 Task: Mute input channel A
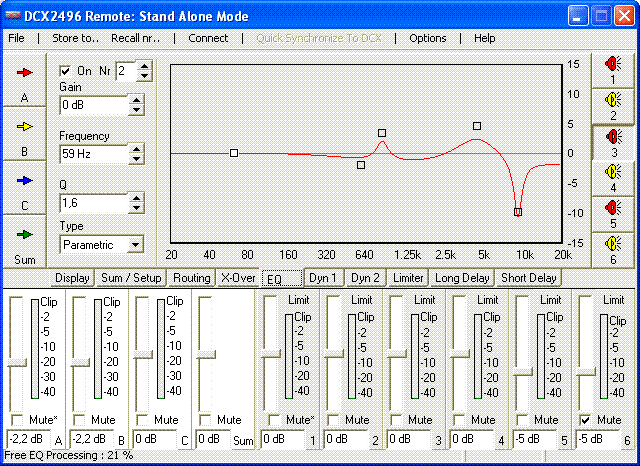17,420
